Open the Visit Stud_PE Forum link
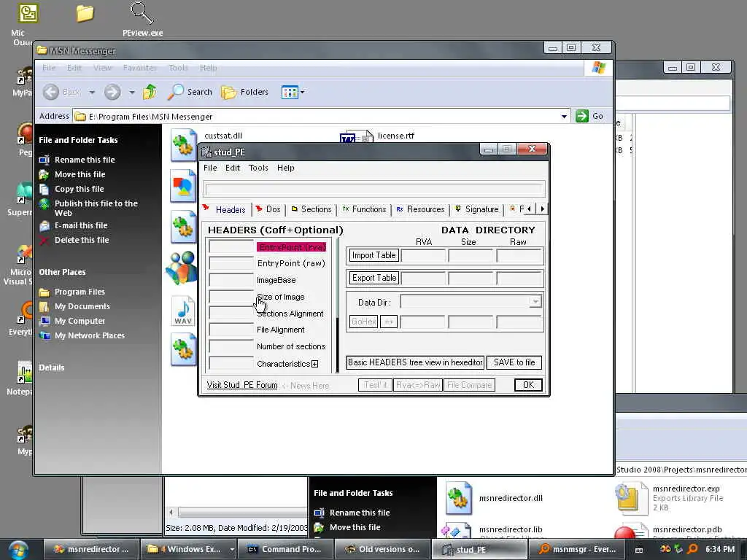This screenshot has height=560, width=747. 242,385
